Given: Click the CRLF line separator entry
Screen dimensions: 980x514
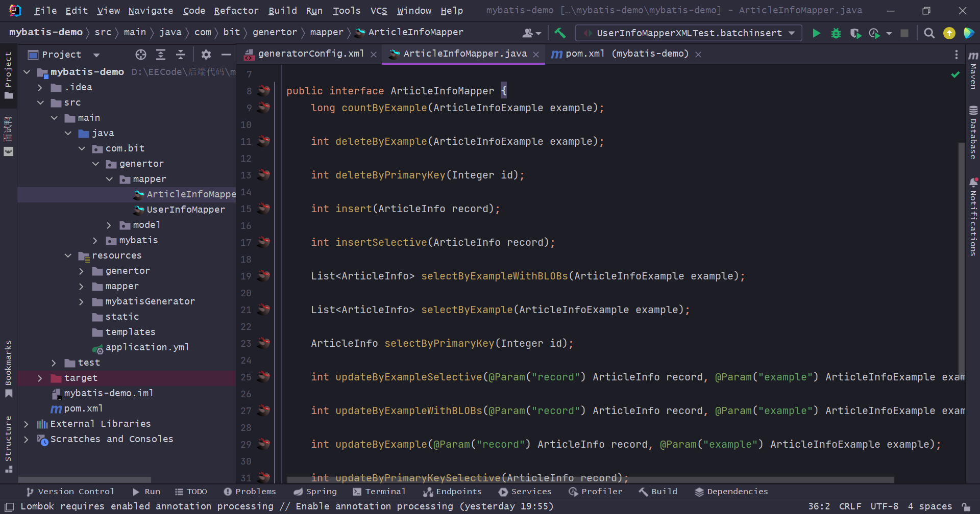Looking at the screenshot, I should [x=850, y=506].
